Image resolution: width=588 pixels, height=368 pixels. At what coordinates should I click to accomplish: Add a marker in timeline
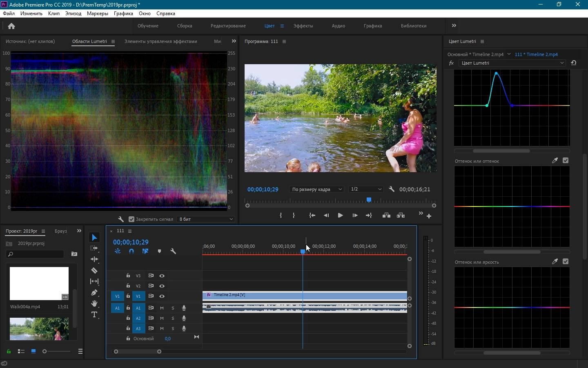pos(159,251)
